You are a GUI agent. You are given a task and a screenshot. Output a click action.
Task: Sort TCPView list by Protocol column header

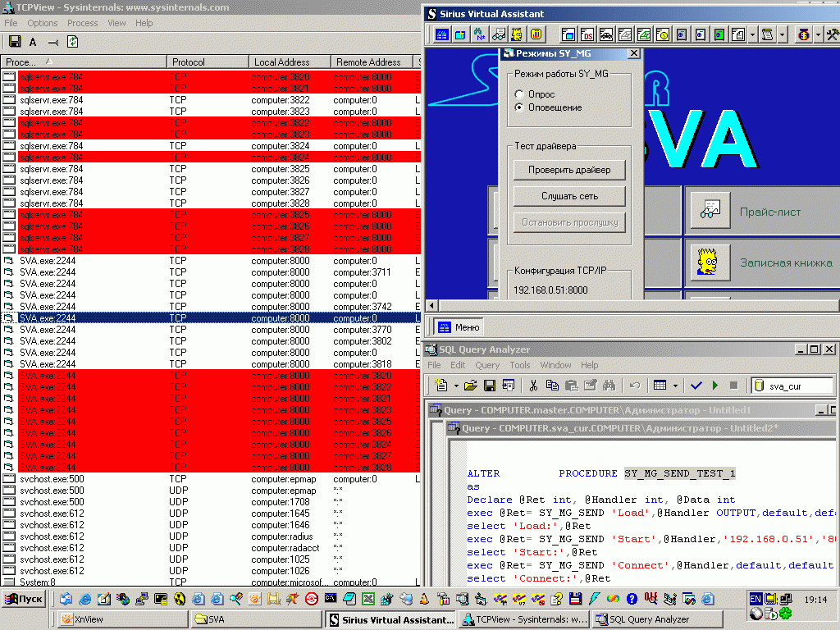tap(208, 62)
